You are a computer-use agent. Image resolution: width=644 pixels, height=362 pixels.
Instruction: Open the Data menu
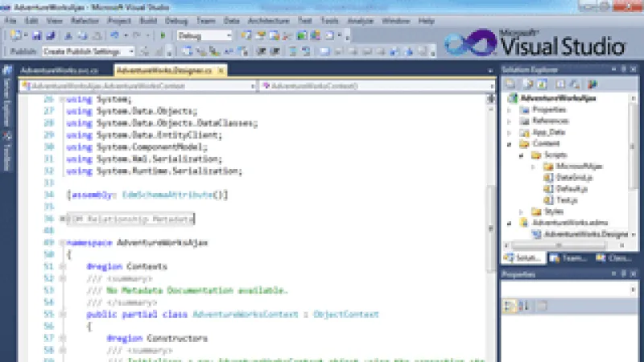coord(232,21)
